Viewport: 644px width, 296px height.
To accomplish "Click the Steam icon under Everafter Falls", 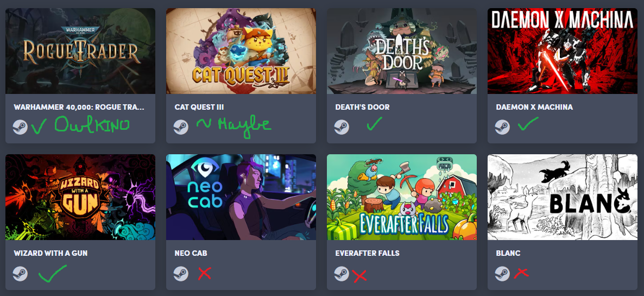I will pos(342,273).
